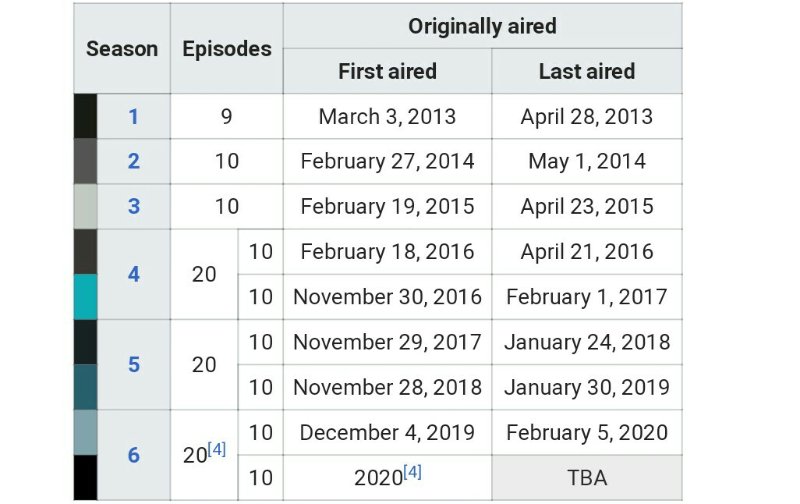Open the Season 3 link
This screenshot has height=504, width=800.
pyautogui.click(x=134, y=207)
